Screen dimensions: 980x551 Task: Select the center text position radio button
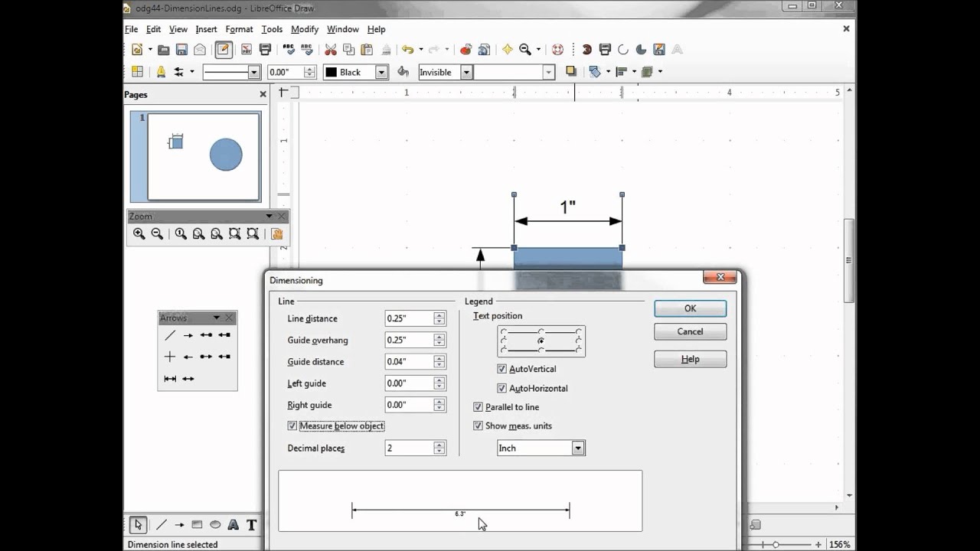pos(541,341)
